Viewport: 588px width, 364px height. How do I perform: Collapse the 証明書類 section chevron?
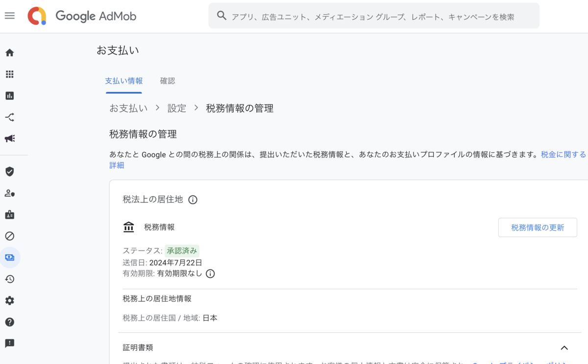[x=564, y=347]
